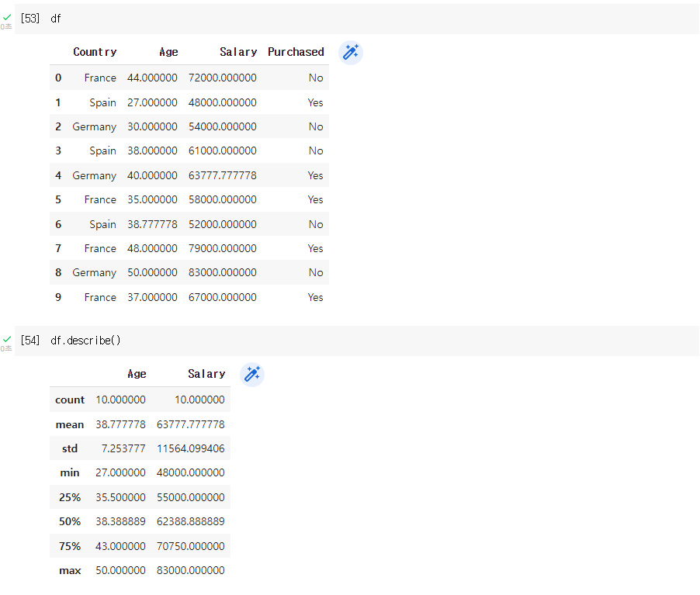Click the 'std' row label
The width and height of the screenshot is (700, 595).
coord(70,448)
